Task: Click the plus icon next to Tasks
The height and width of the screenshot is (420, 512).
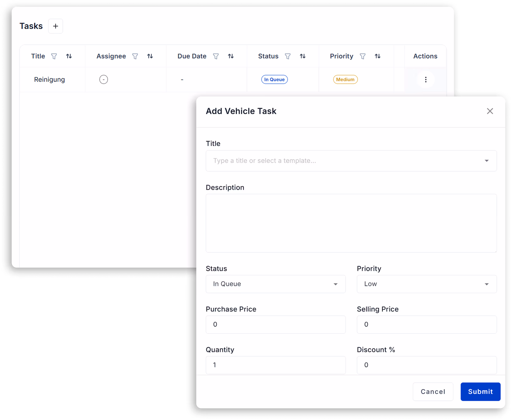Action: tap(55, 26)
